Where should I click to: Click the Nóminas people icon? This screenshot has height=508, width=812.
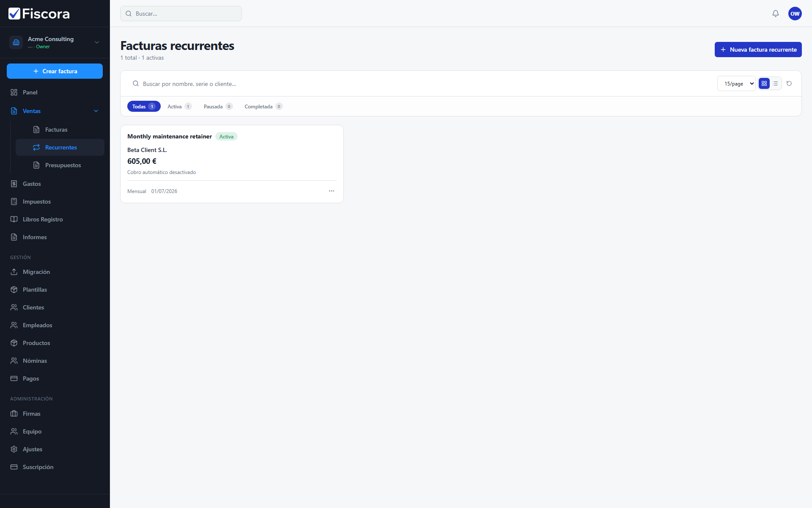click(14, 361)
